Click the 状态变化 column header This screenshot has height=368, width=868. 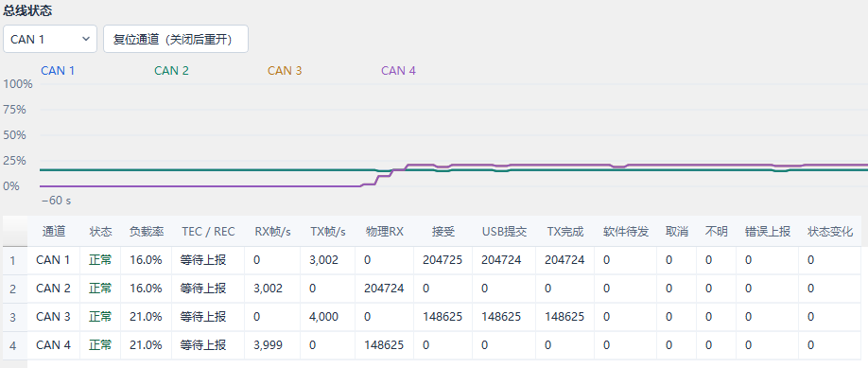click(x=830, y=231)
